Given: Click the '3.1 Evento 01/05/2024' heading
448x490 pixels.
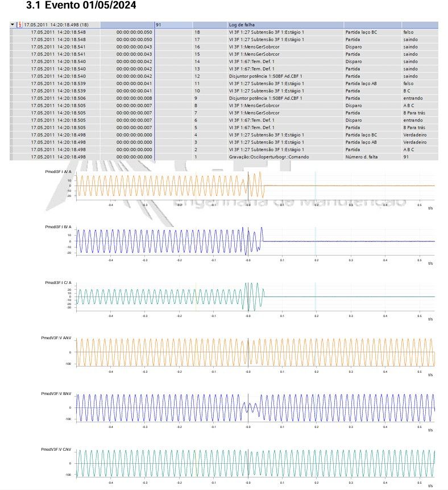Looking at the screenshot, I should click(81, 5).
